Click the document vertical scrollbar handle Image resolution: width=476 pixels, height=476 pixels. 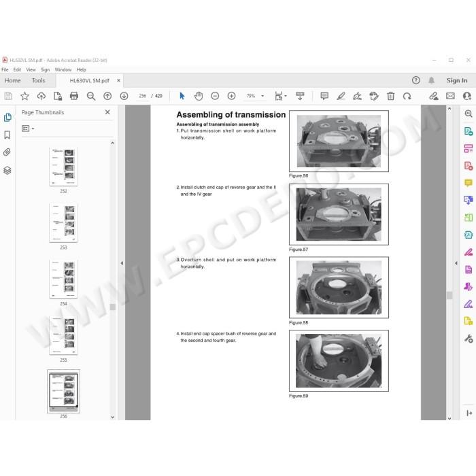click(x=449, y=295)
